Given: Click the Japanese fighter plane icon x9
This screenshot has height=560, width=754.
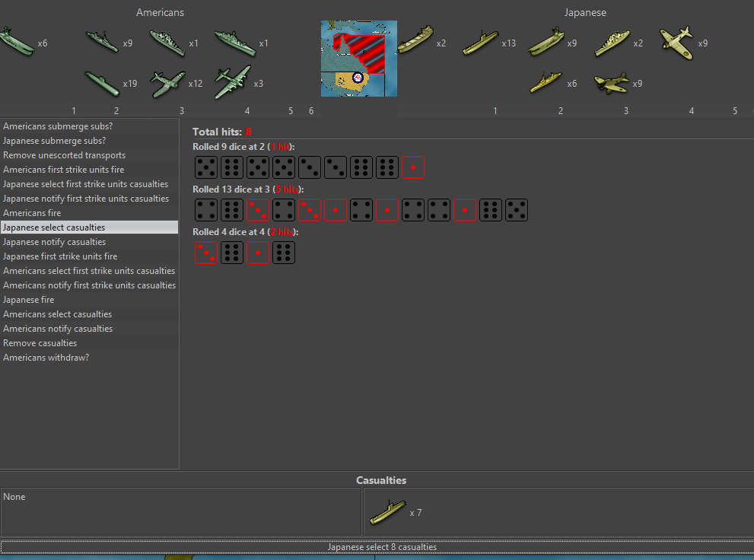Looking at the screenshot, I should (676, 41).
